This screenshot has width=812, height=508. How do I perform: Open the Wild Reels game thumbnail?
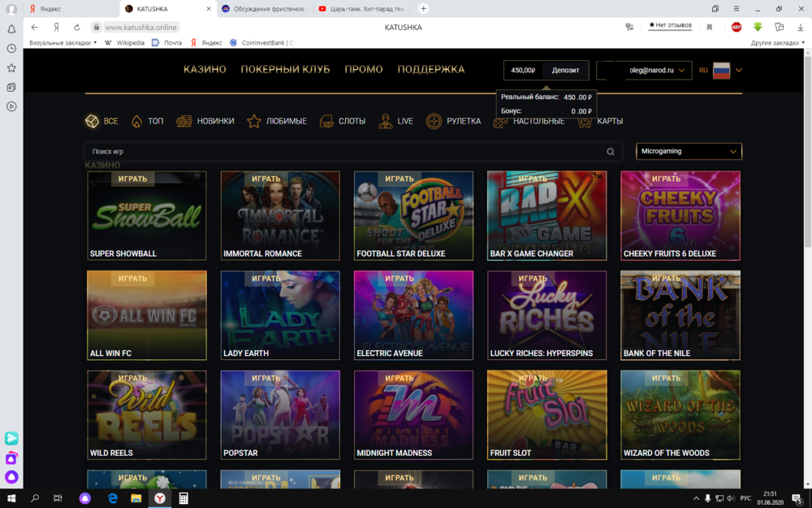[146, 415]
